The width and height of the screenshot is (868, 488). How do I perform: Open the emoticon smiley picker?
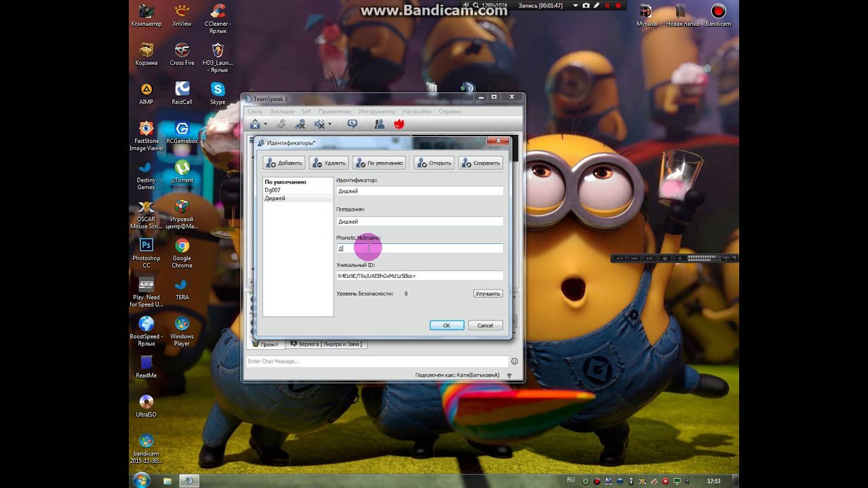(515, 361)
